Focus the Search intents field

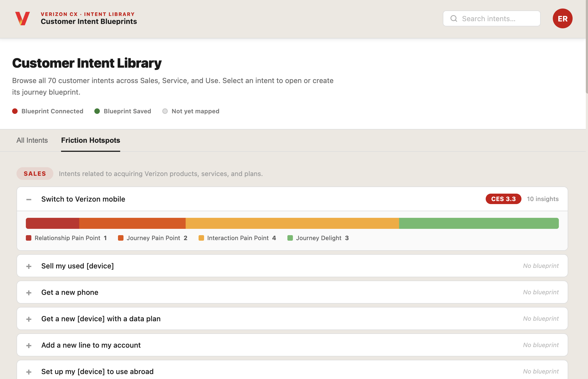pos(492,18)
